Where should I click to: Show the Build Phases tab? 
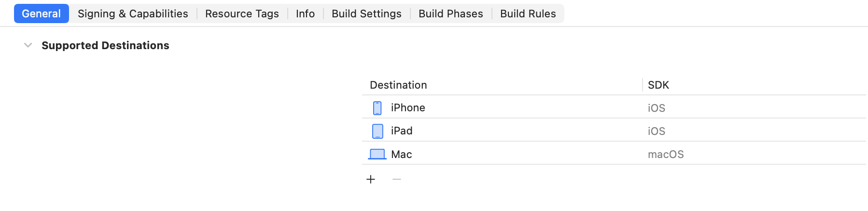click(x=450, y=13)
